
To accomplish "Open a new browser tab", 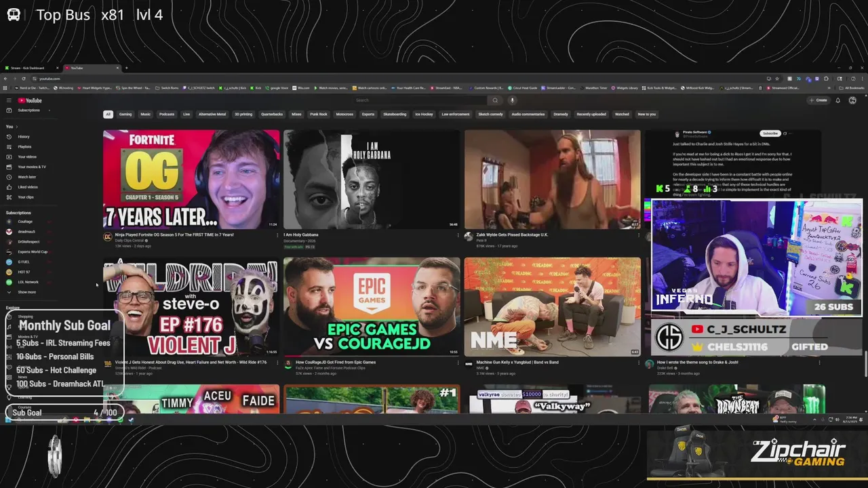I will (126, 68).
